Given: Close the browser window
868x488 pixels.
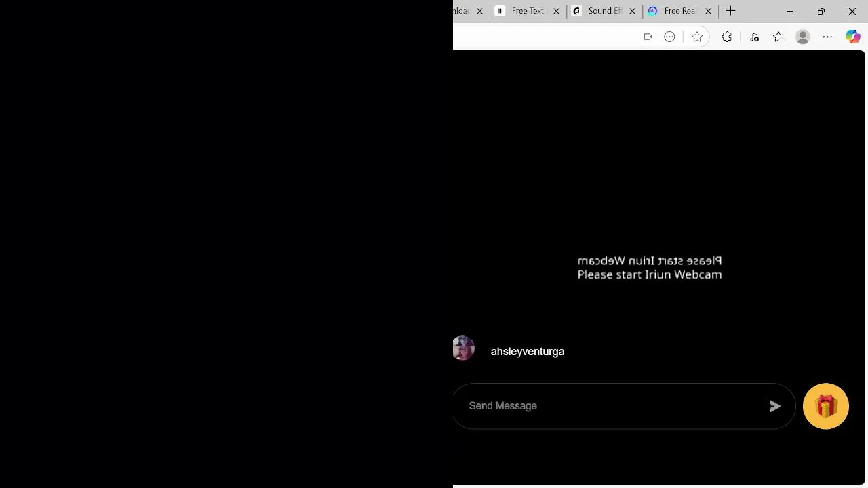Looking at the screenshot, I should coord(852,11).
